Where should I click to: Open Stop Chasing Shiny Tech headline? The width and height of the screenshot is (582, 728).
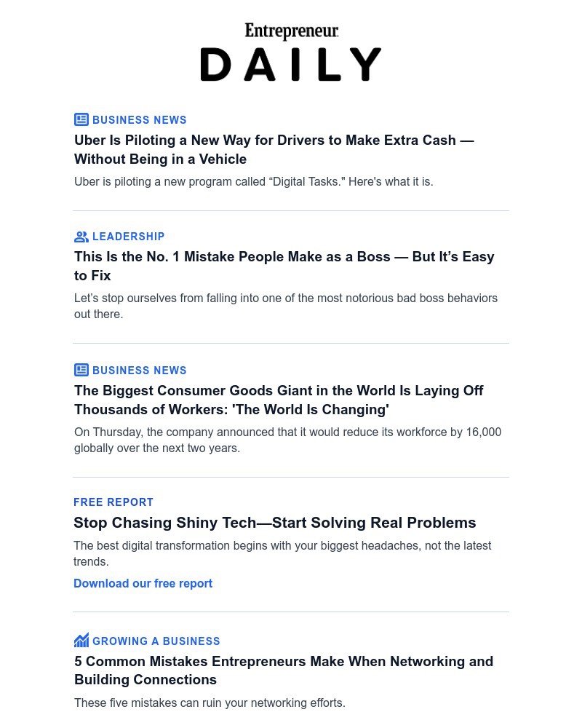pos(274,523)
